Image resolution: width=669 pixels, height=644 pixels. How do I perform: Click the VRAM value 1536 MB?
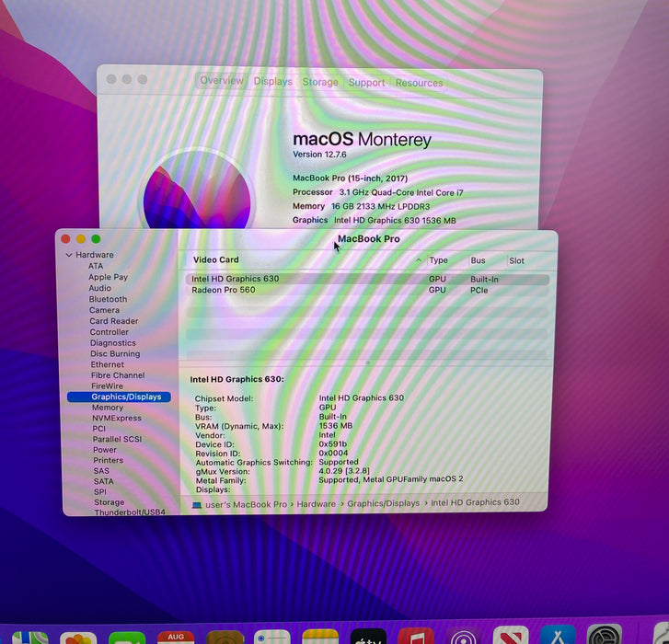click(x=335, y=426)
